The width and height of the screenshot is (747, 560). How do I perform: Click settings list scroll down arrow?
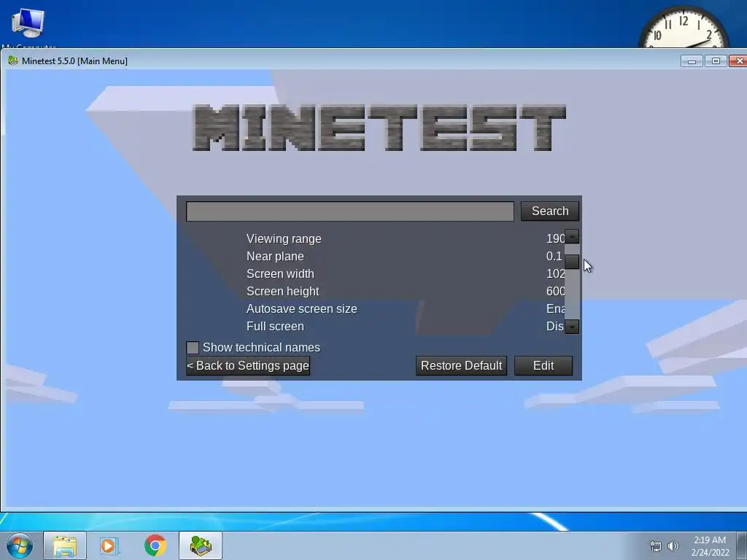572,327
